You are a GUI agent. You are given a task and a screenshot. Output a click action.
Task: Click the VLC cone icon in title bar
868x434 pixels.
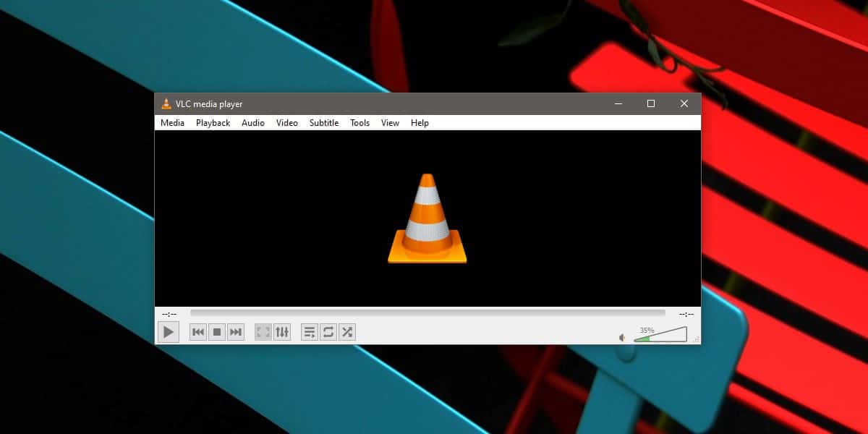click(x=166, y=104)
